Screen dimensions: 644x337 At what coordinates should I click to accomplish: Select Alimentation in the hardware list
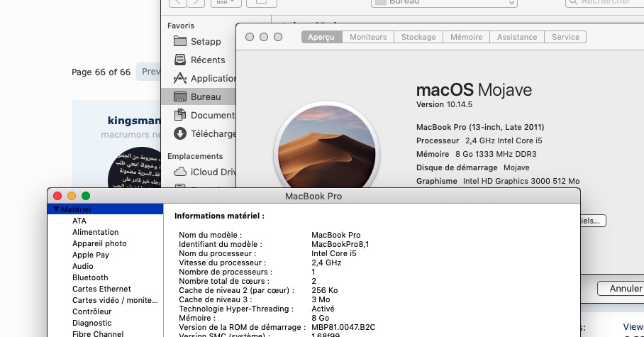tap(95, 232)
